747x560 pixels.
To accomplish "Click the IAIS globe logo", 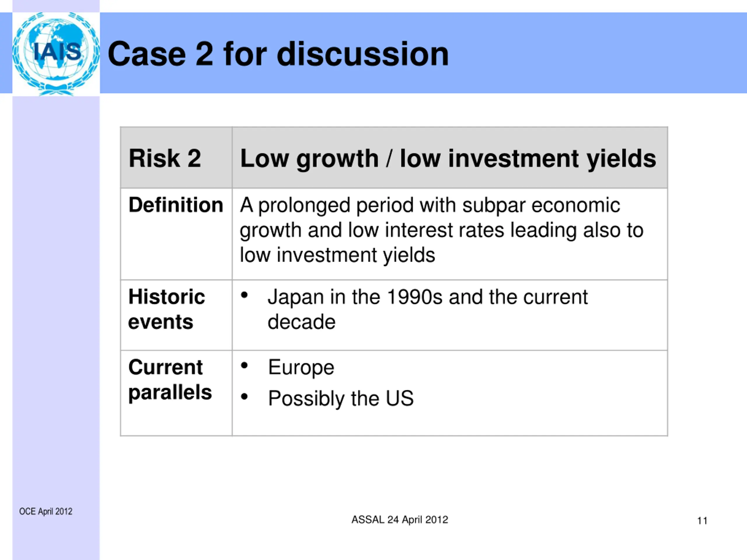I will pos(56,54).
